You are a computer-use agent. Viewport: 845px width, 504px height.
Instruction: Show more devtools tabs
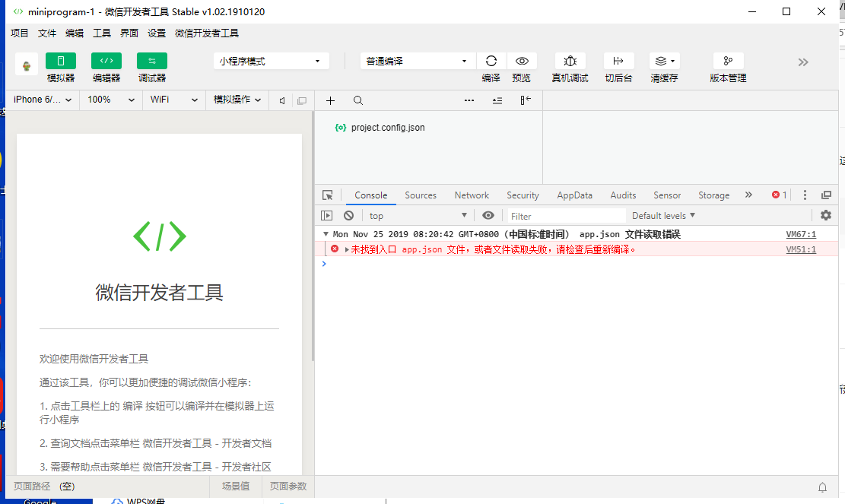click(x=748, y=195)
